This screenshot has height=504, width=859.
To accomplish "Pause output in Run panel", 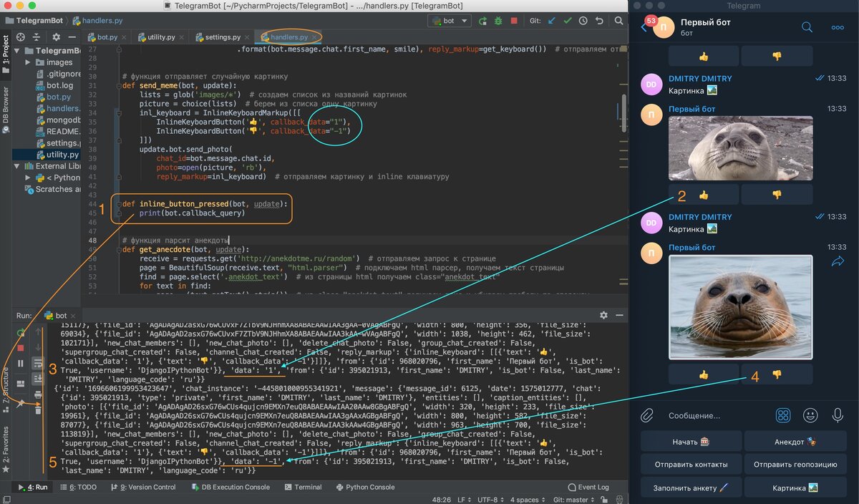I will 20,364.
